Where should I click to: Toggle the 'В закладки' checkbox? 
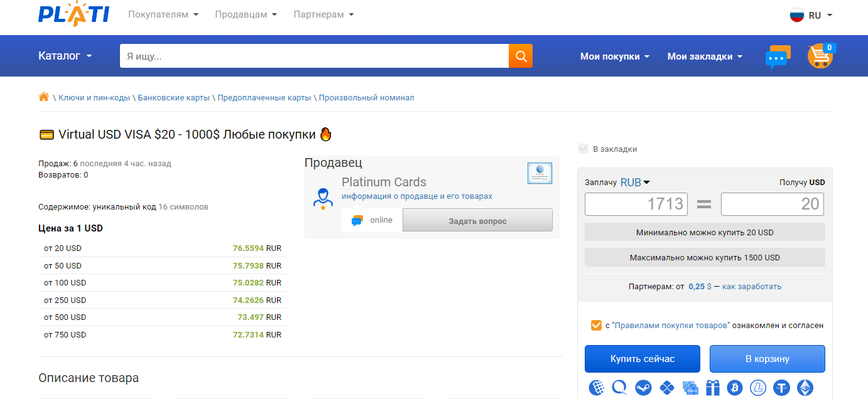(583, 149)
